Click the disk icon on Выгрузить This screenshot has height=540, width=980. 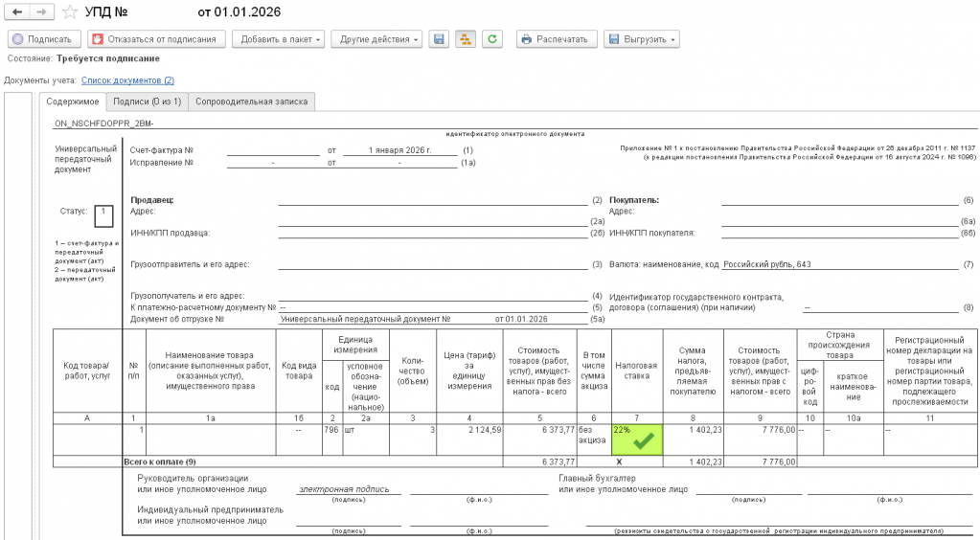coord(614,39)
